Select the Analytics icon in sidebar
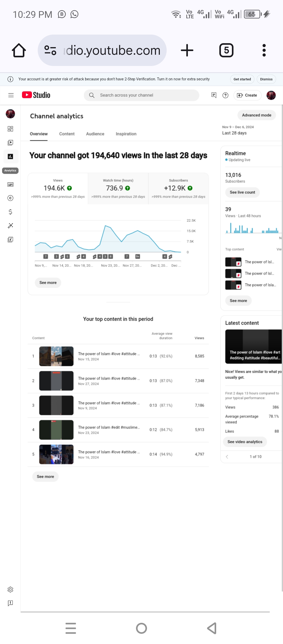Image resolution: width=283 pixels, height=644 pixels. coord(10,157)
